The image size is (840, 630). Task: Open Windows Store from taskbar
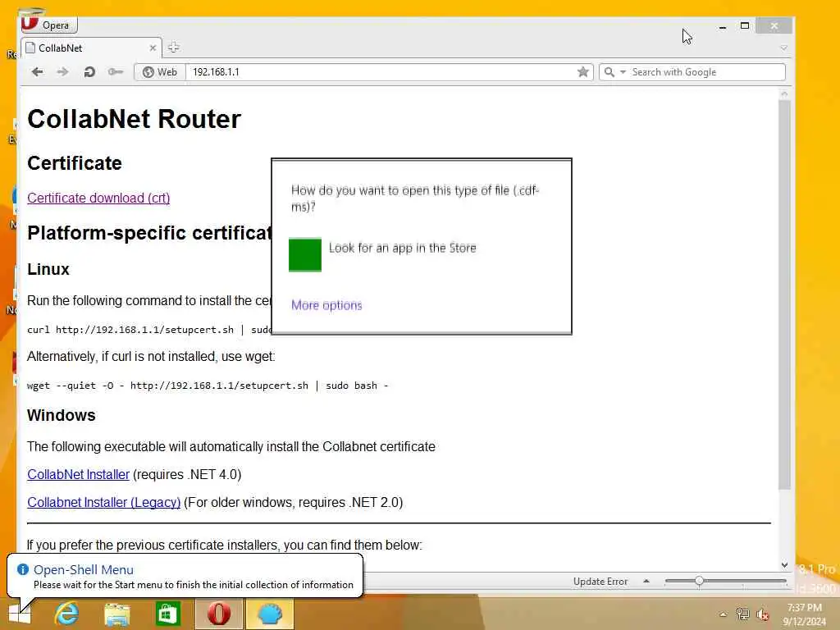[167, 614]
